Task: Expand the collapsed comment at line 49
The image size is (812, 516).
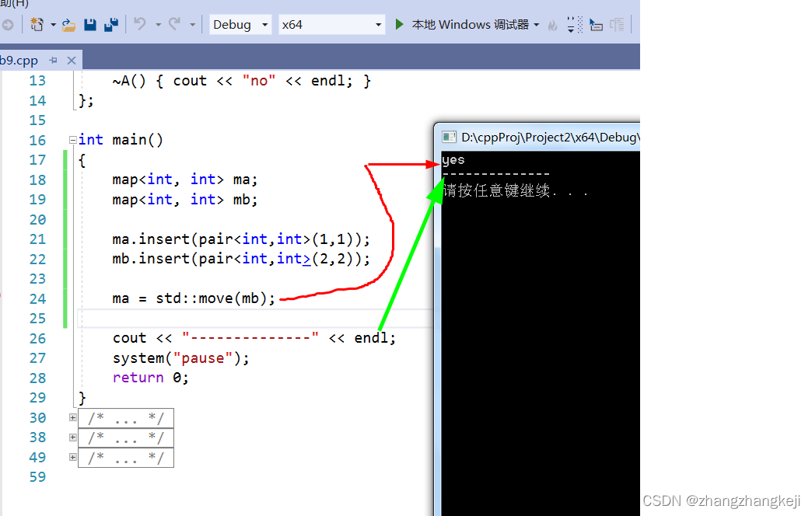Action: pyautogui.click(x=73, y=457)
